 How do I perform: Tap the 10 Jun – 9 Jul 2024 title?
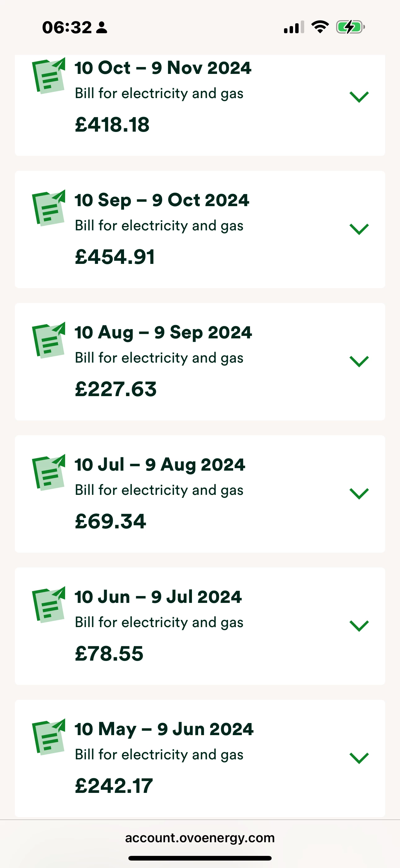coord(158,597)
